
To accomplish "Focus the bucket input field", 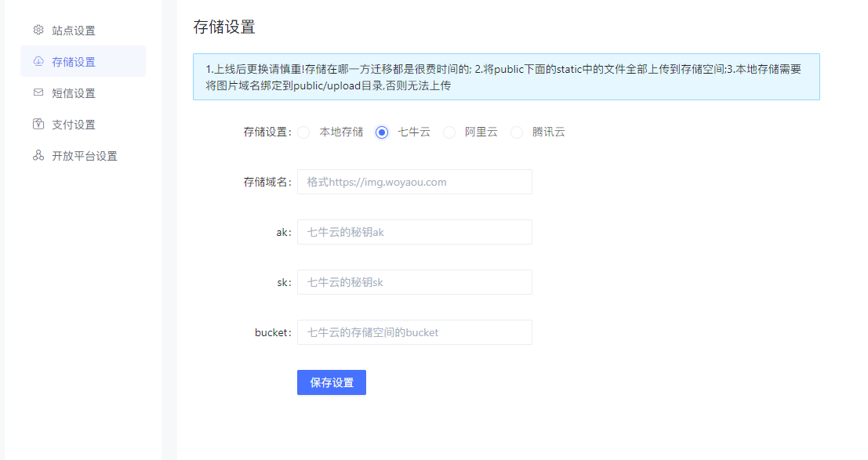I will point(415,332).
